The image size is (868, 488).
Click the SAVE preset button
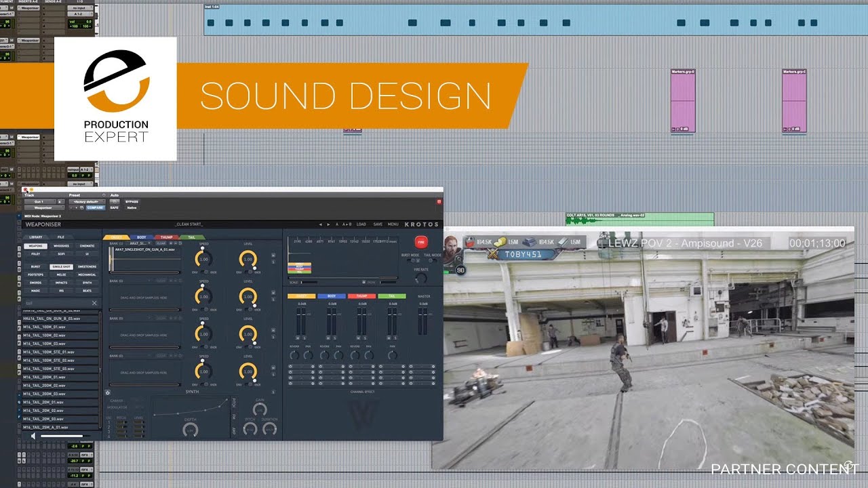pyautogui.click(x=378, y=224)
